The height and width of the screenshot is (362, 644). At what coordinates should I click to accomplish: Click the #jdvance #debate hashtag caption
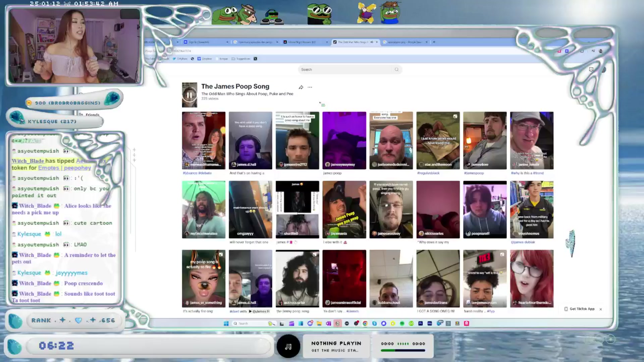[197, 173]
